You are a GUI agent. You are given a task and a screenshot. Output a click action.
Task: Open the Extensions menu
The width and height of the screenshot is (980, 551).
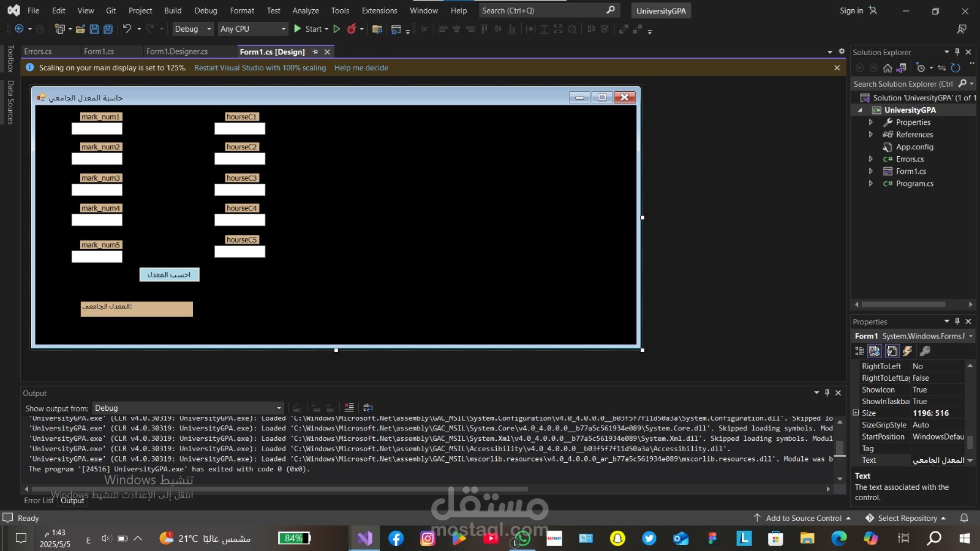pyautogui.click(x=379, y=10)
